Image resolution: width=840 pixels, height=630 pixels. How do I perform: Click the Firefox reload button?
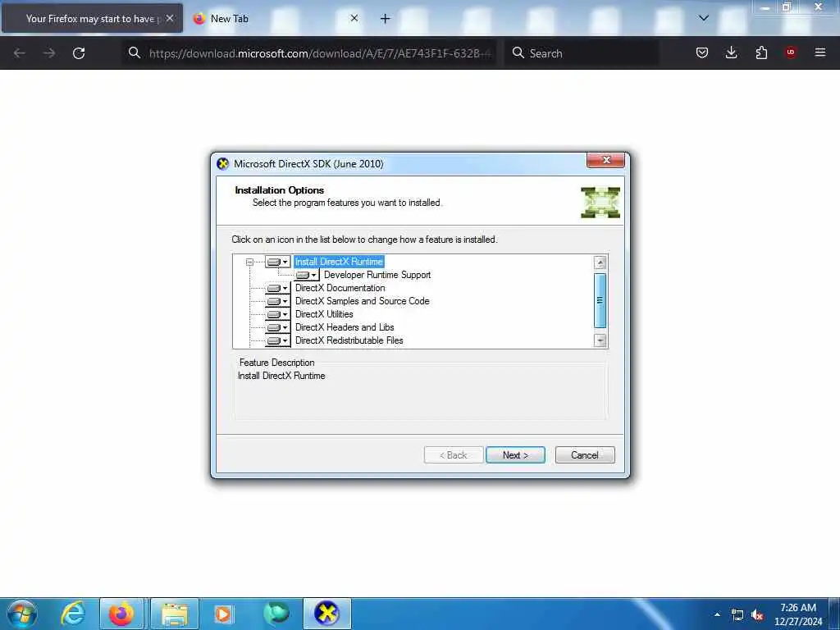pos(79,53)
